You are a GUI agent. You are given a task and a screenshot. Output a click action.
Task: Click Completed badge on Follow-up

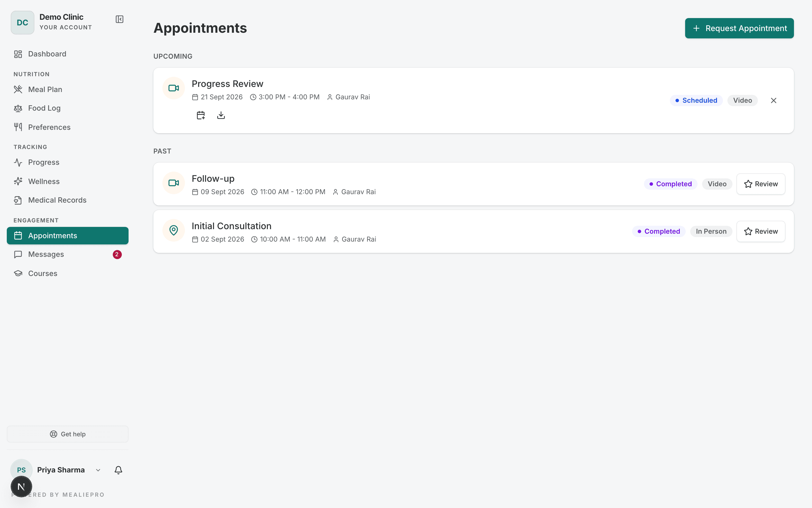coord(670,184)
